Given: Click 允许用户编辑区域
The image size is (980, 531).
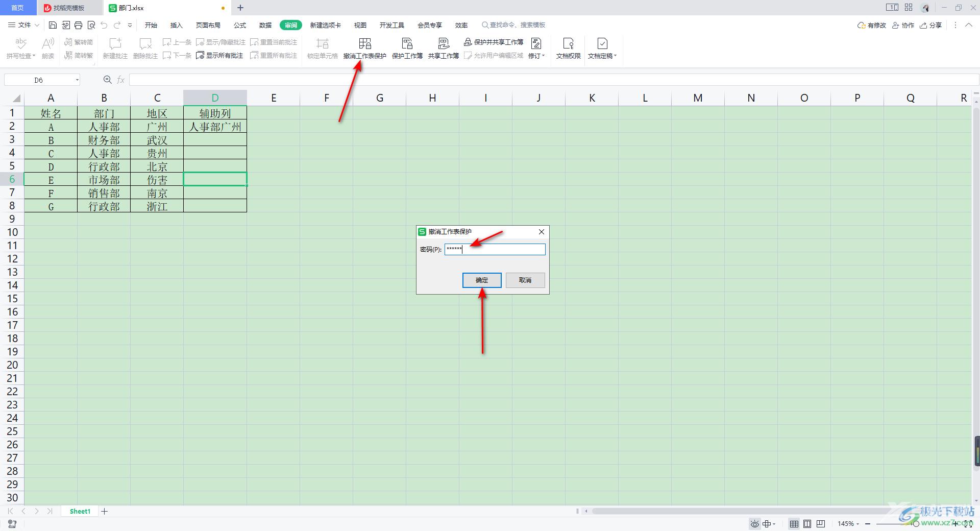Looking at the screenshot, I should (494, 55).
